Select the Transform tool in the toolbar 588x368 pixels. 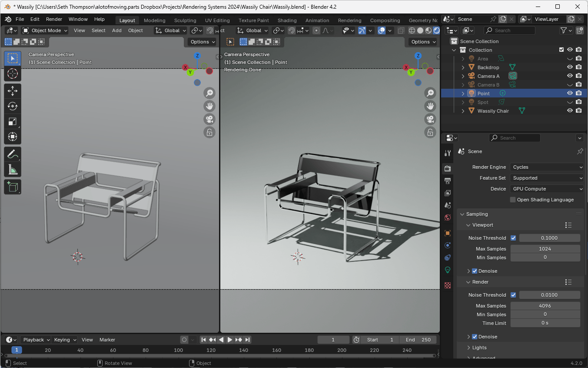[x=13, y=137]
